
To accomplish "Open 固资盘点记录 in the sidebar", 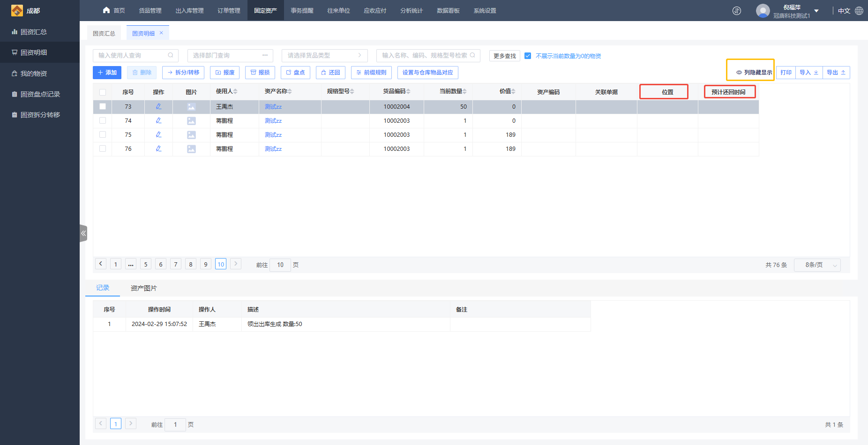I will 40,94.
